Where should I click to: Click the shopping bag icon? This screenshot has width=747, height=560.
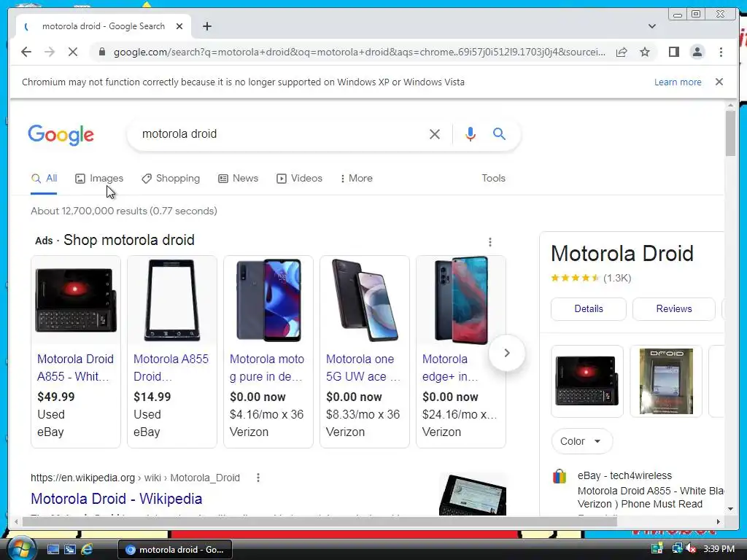pos(560,476)
